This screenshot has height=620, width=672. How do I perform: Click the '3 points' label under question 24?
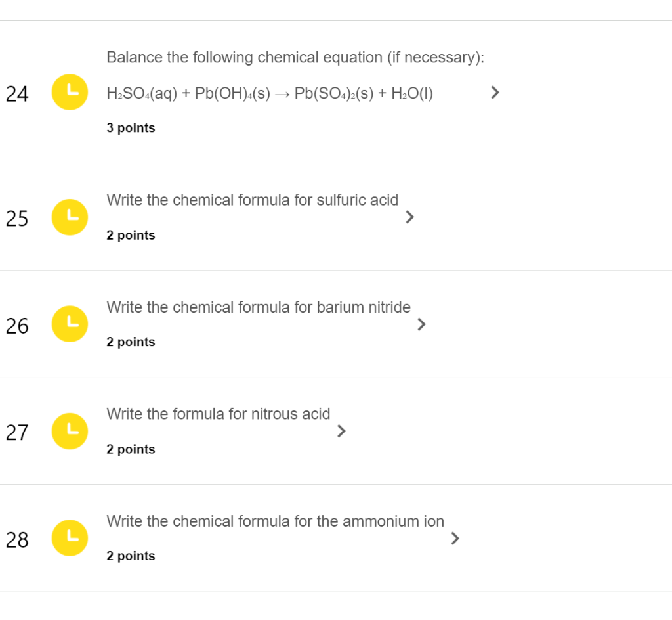[x=131, y=128]
